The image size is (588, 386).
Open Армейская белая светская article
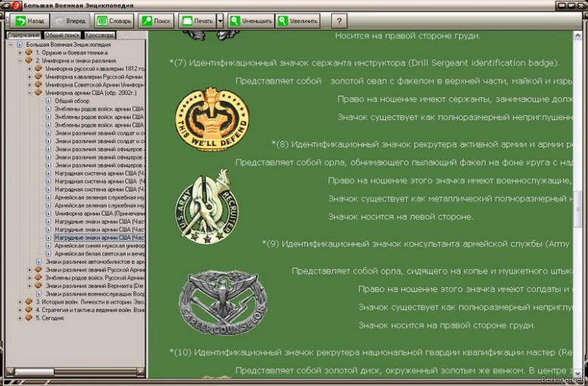coord(99,254)
